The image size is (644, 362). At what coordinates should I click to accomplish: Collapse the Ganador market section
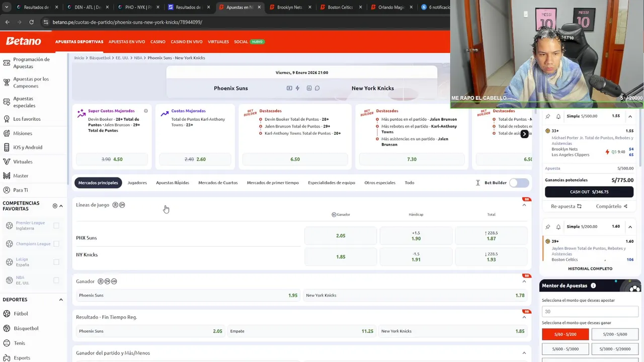524,282
